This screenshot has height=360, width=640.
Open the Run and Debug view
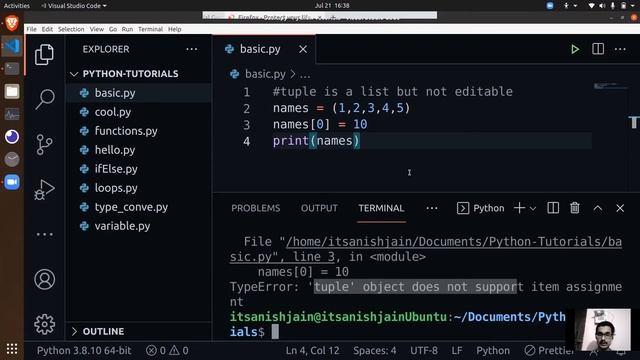click(x=44, y=189)
